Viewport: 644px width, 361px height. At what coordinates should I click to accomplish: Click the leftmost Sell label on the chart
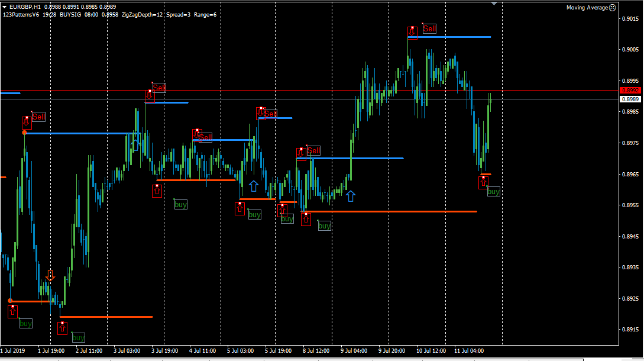tap(38, 117)
